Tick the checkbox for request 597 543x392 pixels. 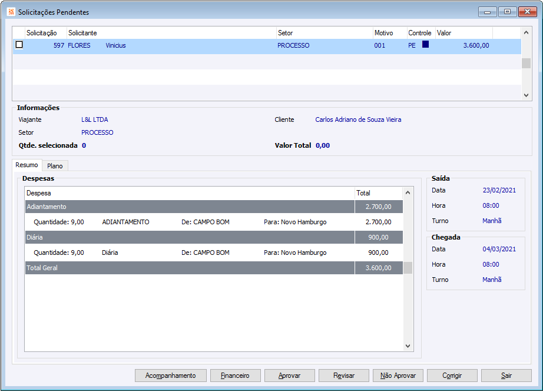[x=19, y=45]
